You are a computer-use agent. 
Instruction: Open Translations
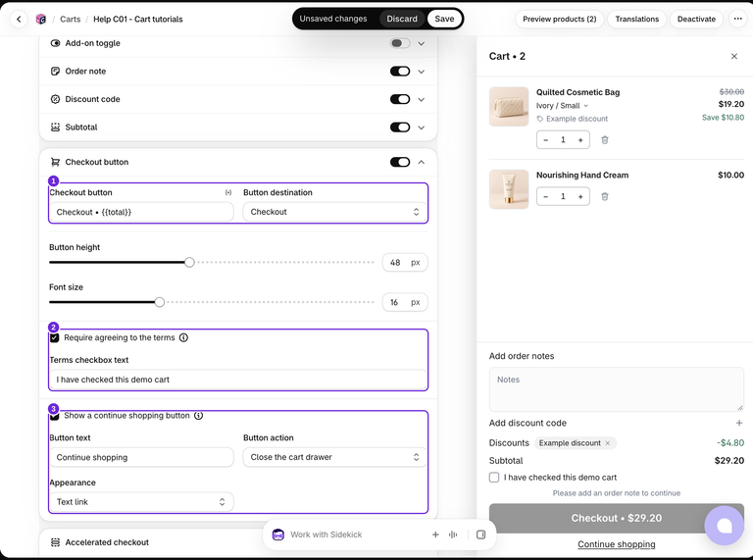click(636, 20)
